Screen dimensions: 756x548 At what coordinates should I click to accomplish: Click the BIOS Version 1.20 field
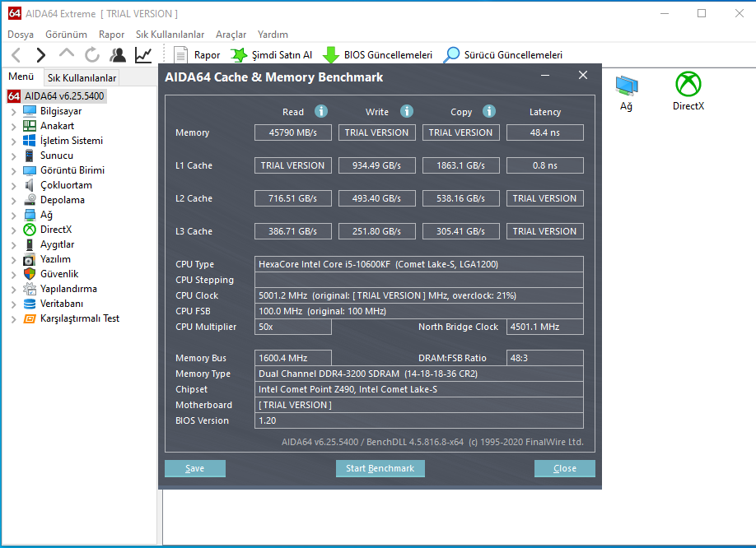[419, 420]
